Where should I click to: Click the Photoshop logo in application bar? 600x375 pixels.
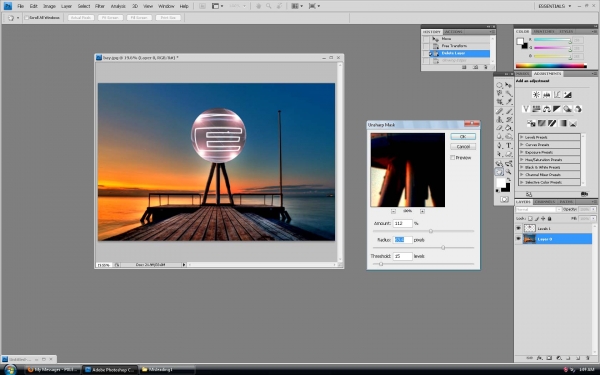pyautogui.click(x=8, y=6)
